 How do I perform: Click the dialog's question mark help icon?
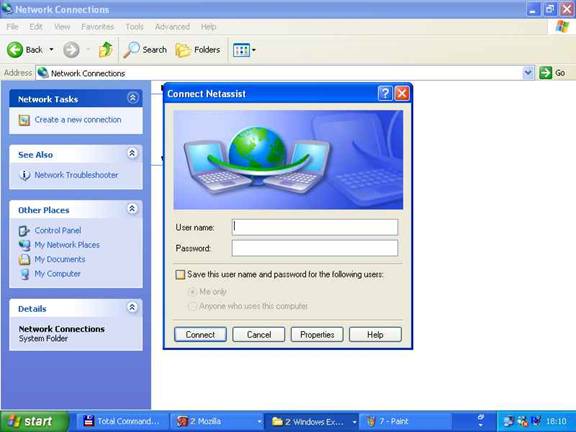[385, 94]
